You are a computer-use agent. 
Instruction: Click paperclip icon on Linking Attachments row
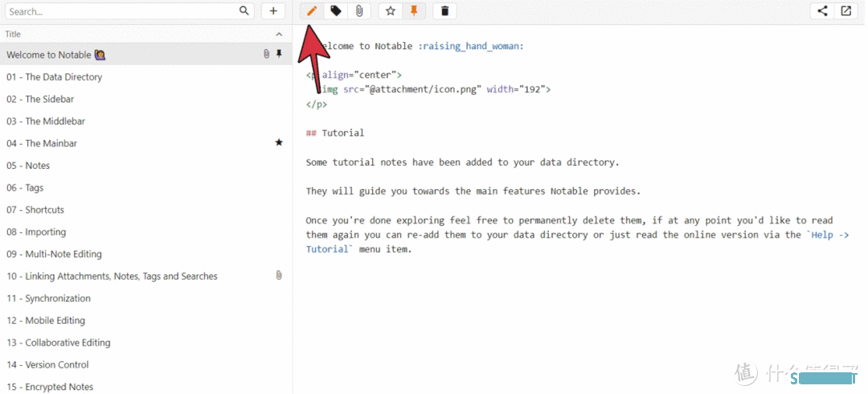coord(279,276)
